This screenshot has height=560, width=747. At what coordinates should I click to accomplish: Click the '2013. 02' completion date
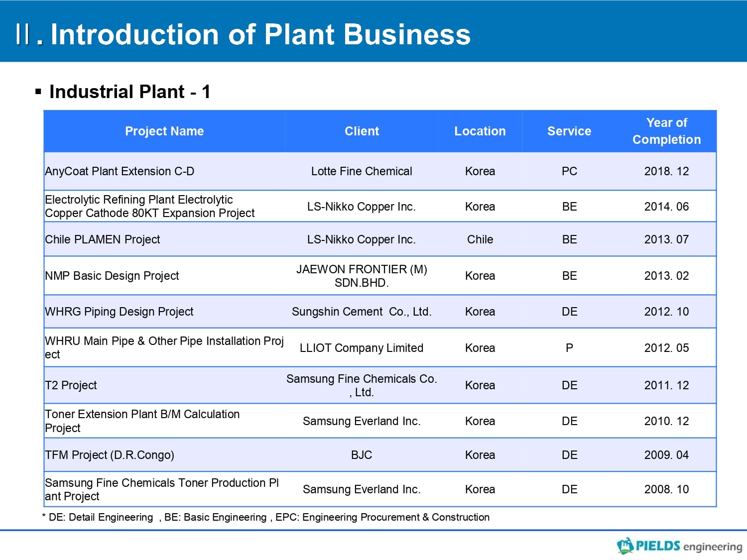[666, 276]
